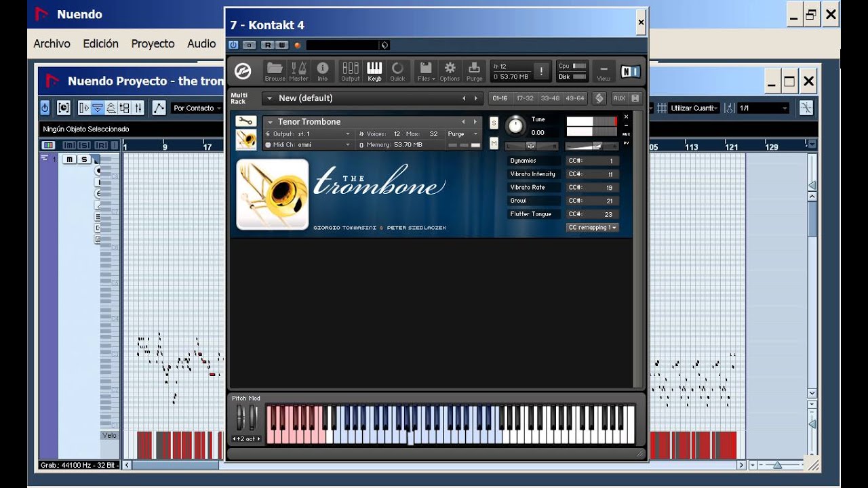
Task: Open the Edición menu
Action: point(100,43)
